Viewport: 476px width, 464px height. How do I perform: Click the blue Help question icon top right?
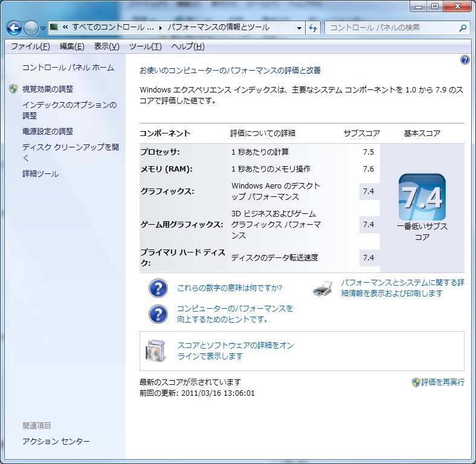click(465, 60)
